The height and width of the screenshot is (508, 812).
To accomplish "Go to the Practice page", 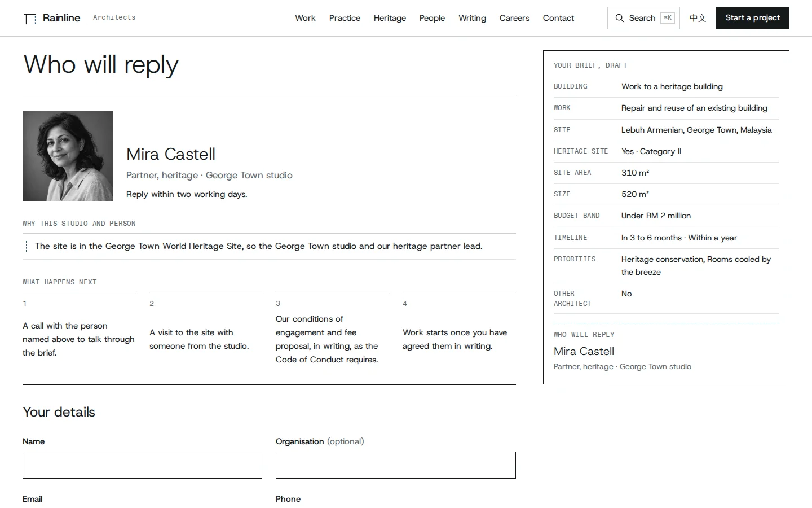I will pos(345,18).
